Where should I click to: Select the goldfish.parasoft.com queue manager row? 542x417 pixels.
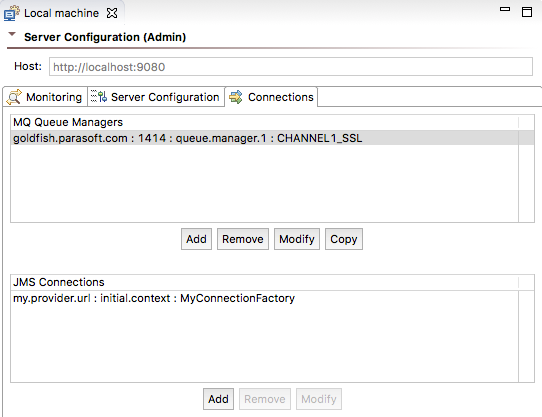(x=264, y=138)
